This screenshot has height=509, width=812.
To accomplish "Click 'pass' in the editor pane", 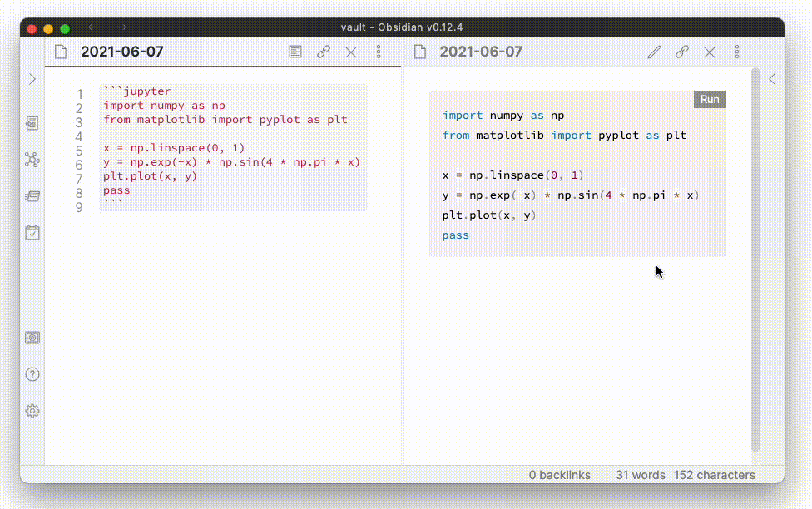I will (116, 190).
